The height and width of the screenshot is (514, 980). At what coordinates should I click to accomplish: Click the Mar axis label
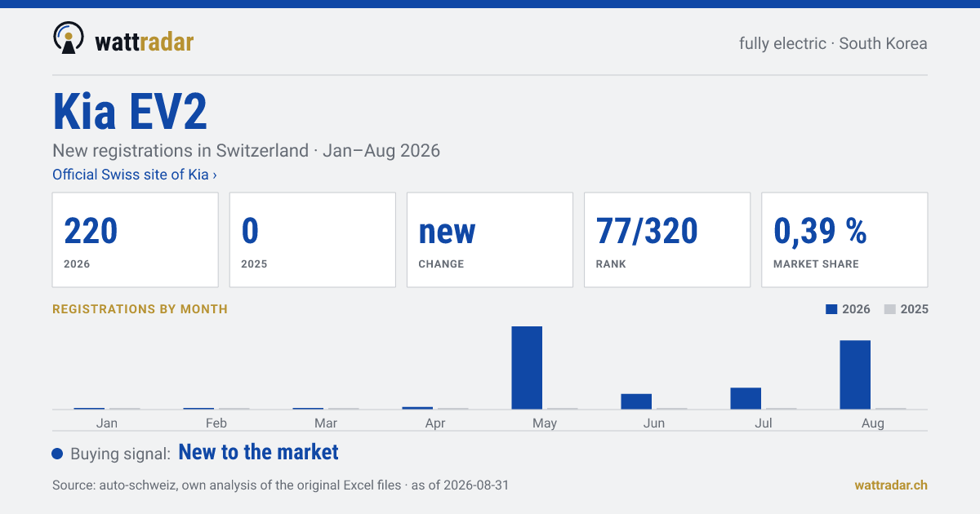point(326,423)
